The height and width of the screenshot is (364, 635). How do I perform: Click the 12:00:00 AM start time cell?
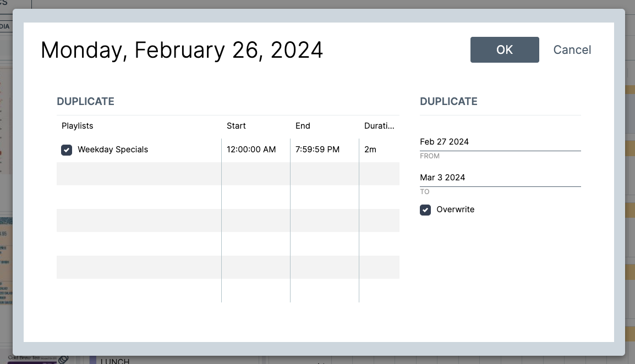click(x=251, y=150)
